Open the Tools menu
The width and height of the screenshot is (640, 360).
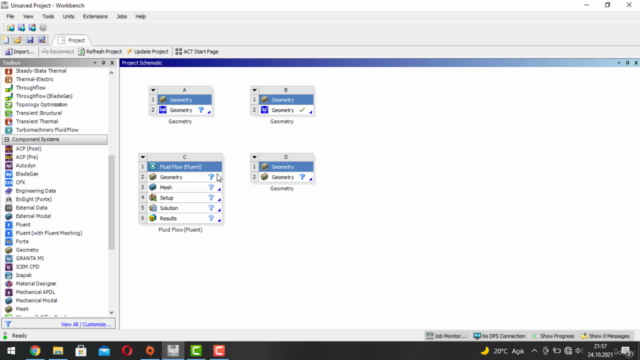48,16
